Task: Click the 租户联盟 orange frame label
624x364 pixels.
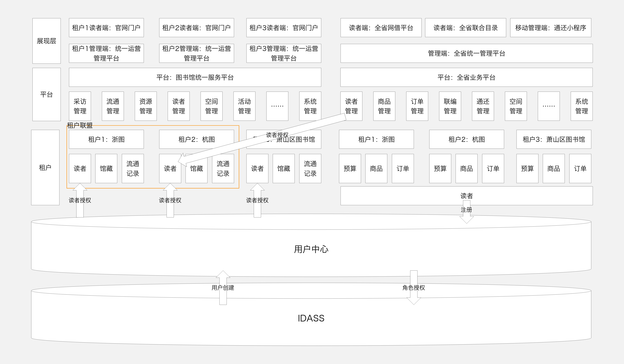Action: pos(80,125)
